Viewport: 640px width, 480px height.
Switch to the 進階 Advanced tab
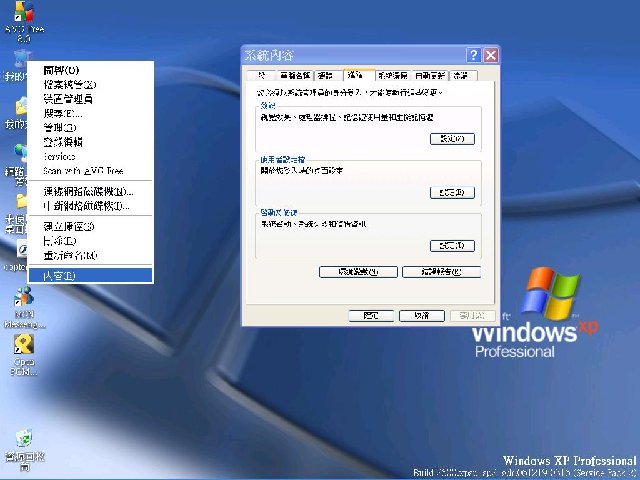(x=359, y=75)
